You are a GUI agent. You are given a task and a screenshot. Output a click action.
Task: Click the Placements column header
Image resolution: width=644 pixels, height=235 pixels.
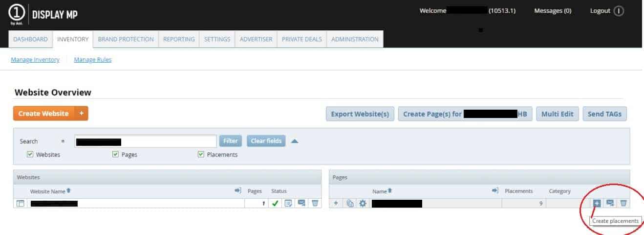click(x=518, y=191)
